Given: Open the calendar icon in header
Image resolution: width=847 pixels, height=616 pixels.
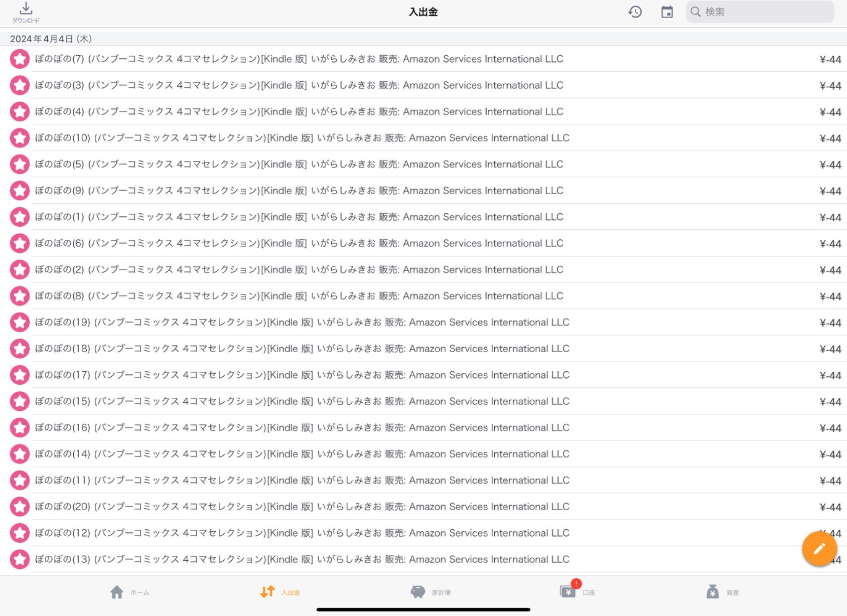Looking at the screenshot, I should [667, 12].
